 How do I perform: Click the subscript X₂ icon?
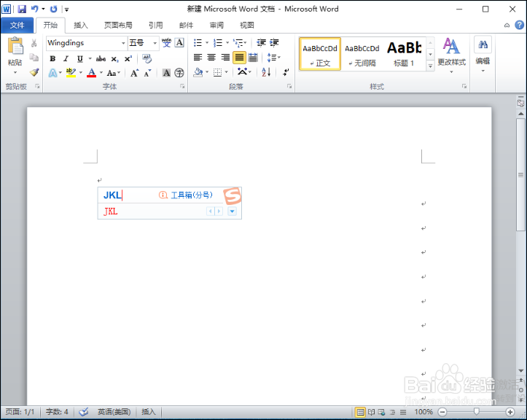click(x=114, y=59)
